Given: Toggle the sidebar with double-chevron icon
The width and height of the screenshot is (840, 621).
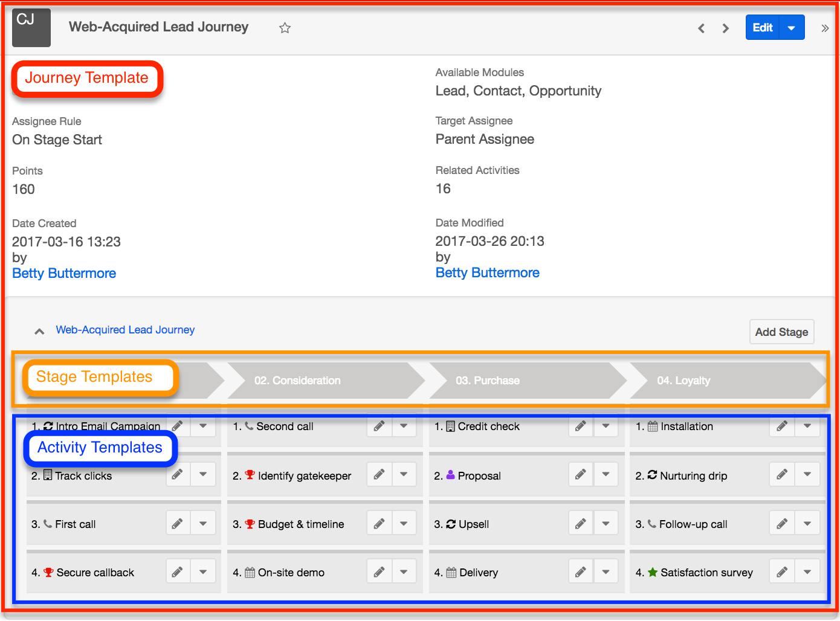Looking at the screenshot, I should click(824, 28).
